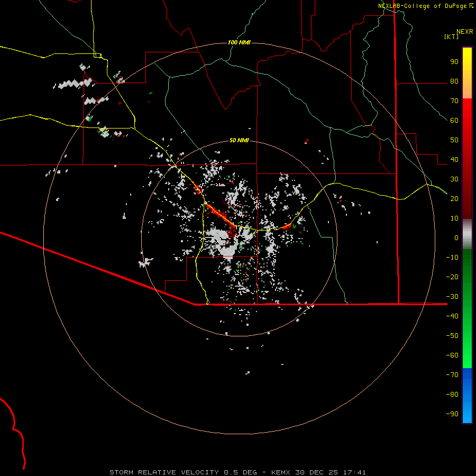Click the 60 value on the velocity scale
Screen dimensions: 476x476
[454, 121]
